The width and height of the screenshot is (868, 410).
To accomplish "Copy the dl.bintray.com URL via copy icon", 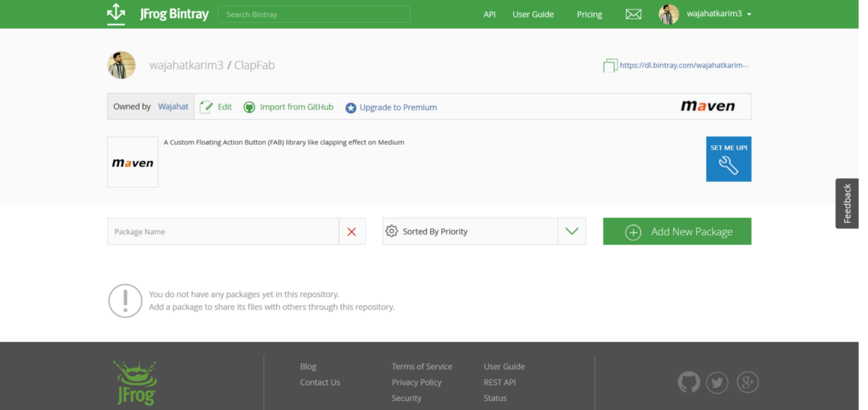I will pyautogui.click(x=610, y=65).
